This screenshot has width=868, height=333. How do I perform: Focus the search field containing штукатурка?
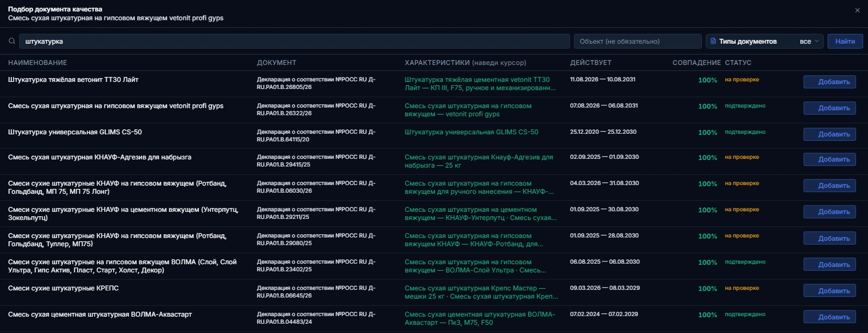pos(294,41)
